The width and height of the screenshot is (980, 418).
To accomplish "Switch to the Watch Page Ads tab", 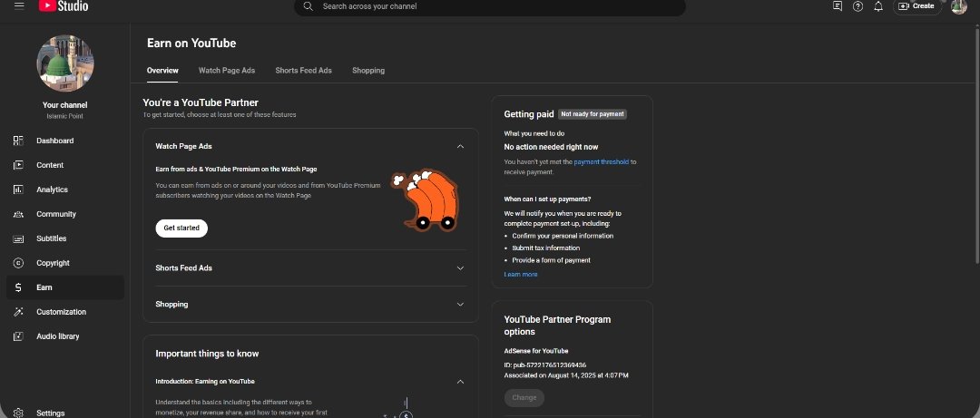I will [227, 71].
